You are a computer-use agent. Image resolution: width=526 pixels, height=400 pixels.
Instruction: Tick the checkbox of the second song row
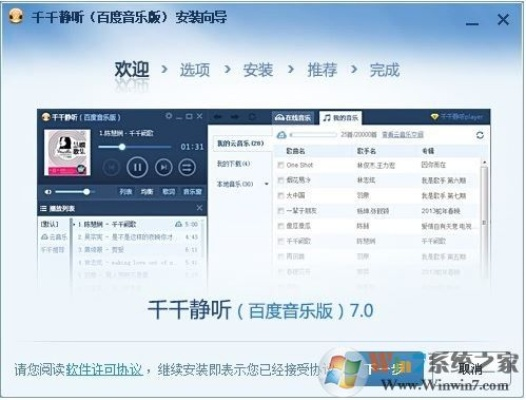281,180
